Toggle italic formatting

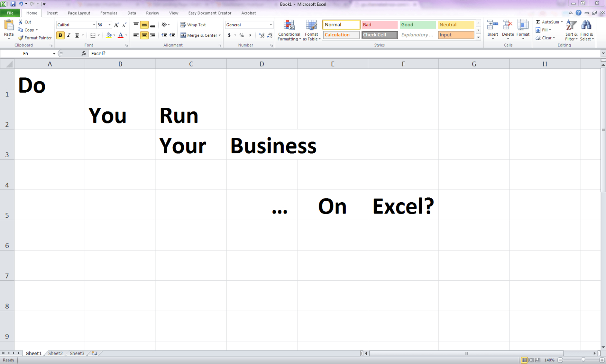coord(68,35)
